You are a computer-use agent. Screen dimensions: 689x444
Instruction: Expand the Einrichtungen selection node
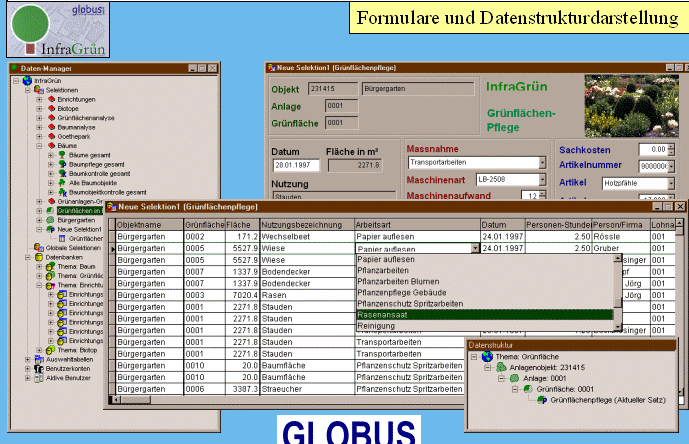tap(38, 99)
